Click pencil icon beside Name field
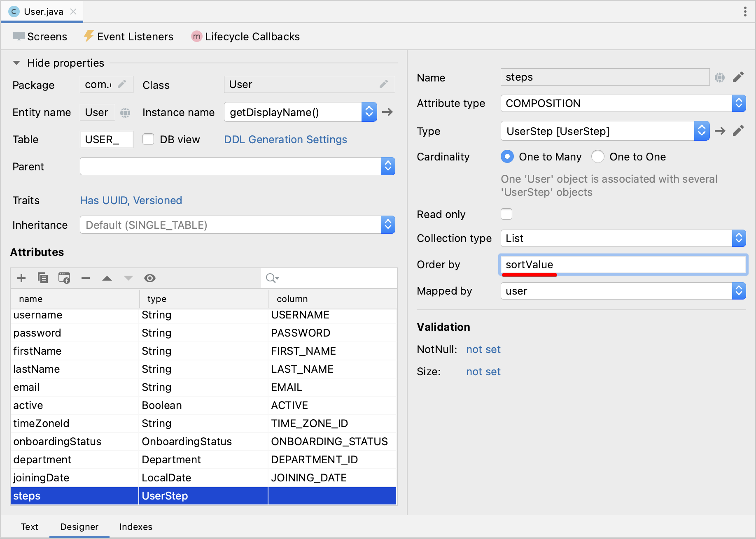756x539 pixels. pyautogui.click(x=738, y=77)
